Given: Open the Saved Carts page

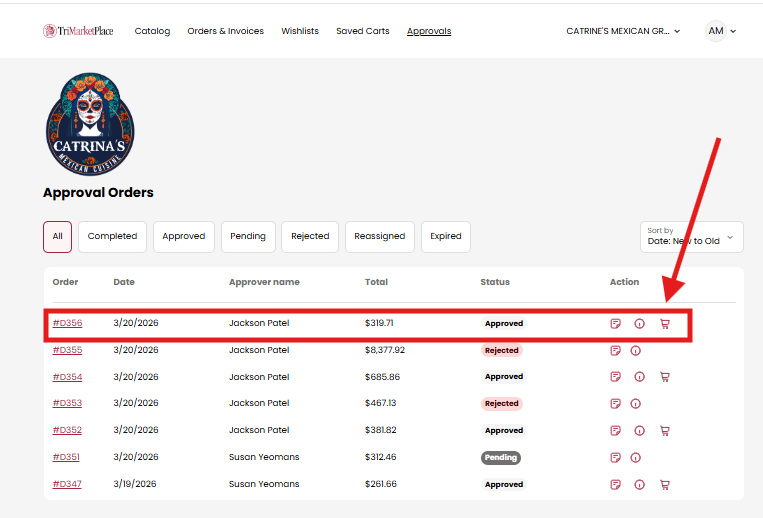Looking at the screenshot, I should [362, 31].
